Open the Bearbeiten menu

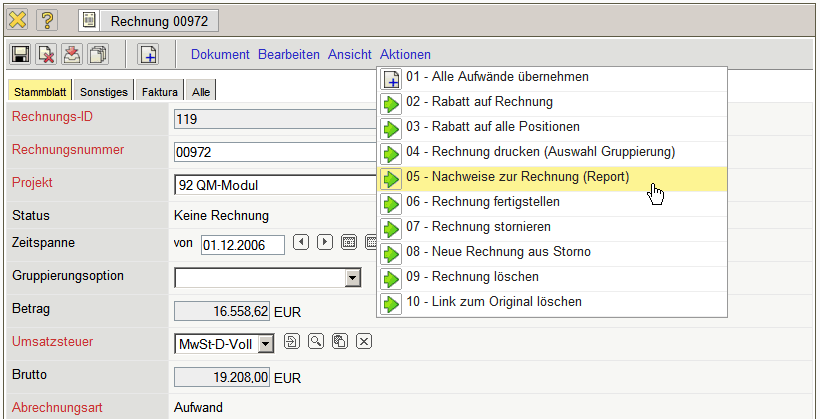click(x=289, y=54)
